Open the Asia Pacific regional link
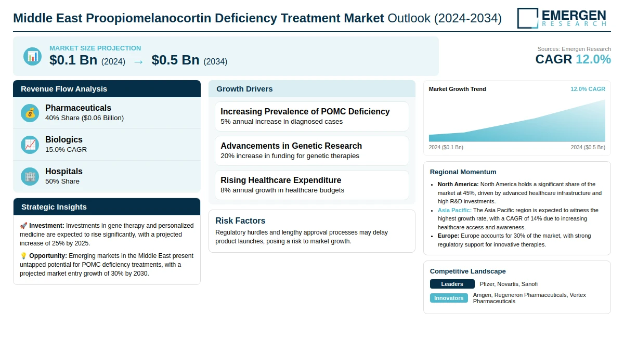 (x=454, y=210)
